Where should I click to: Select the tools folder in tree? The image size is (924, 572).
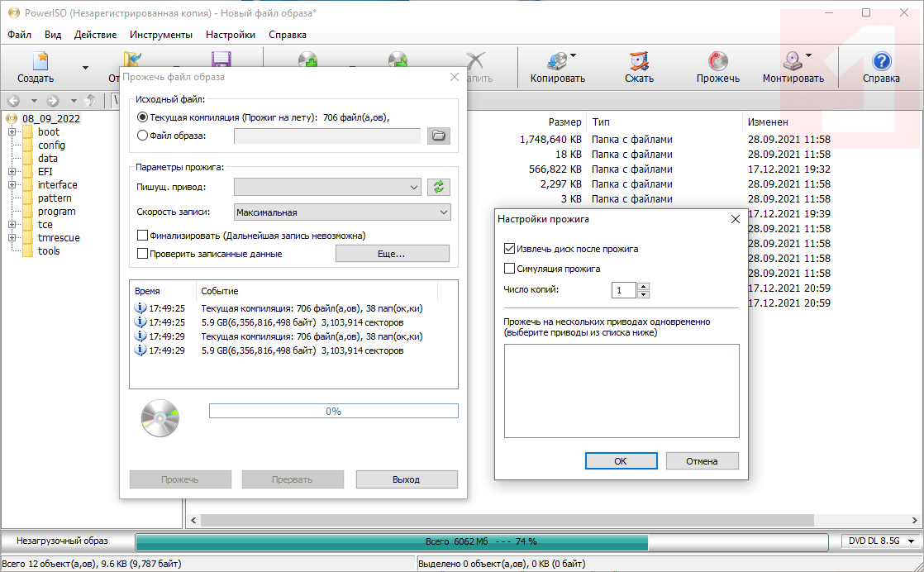pos(49,251)
